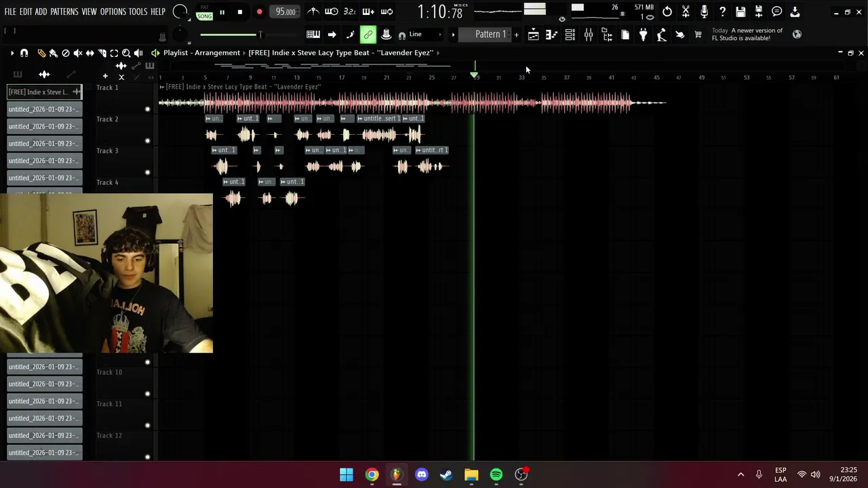
Task: Select the Select (marquee) tool
Action: (x=114, y=53)
